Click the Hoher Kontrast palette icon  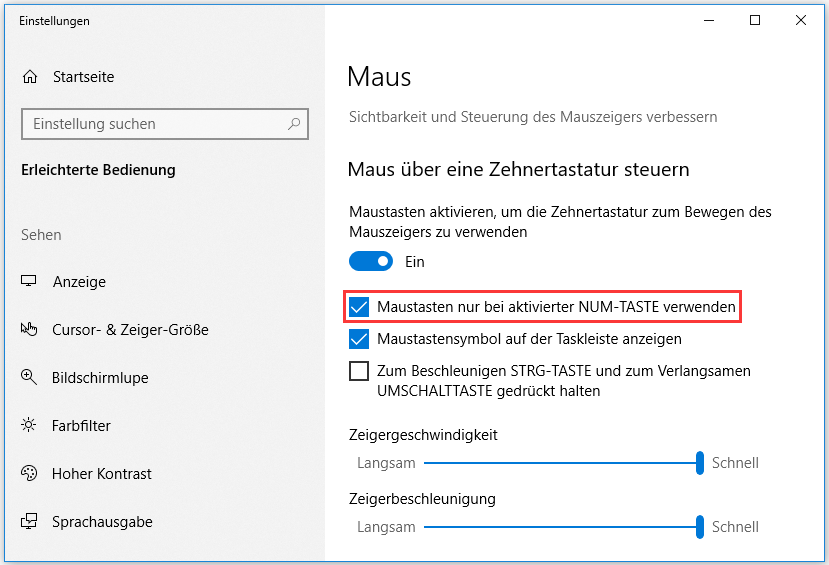[x=29, y=473]
